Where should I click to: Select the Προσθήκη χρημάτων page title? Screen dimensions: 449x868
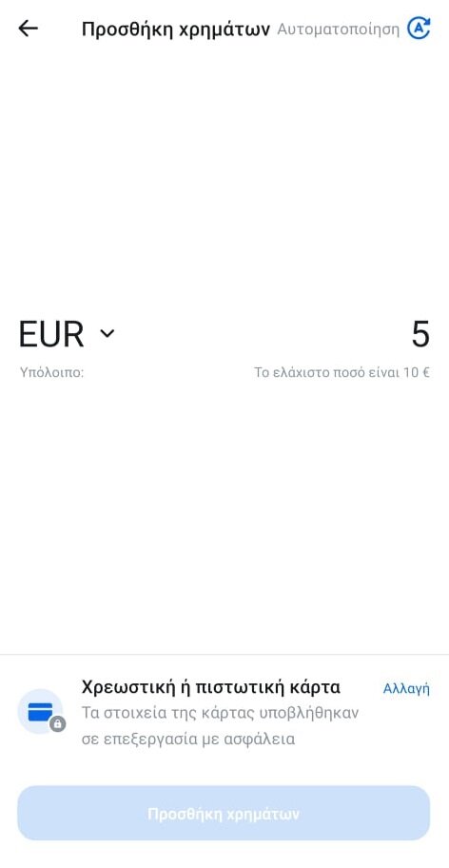(176, 29)
